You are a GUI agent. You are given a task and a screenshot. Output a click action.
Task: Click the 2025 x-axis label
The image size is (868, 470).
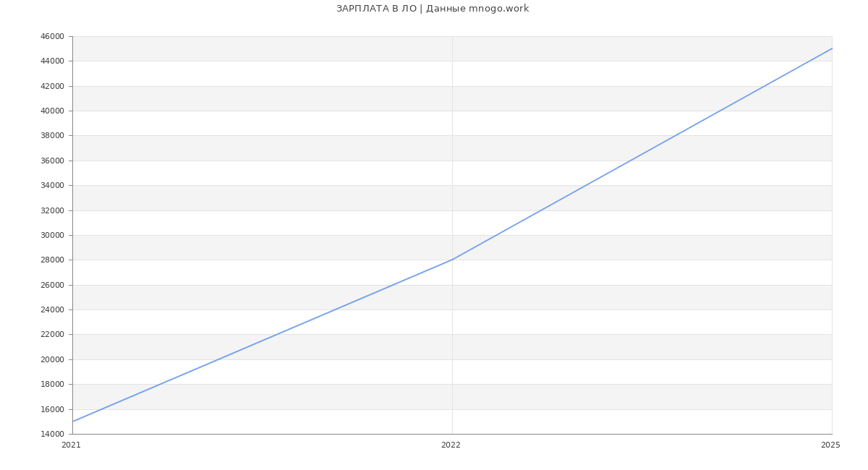(x=830, y=445)
